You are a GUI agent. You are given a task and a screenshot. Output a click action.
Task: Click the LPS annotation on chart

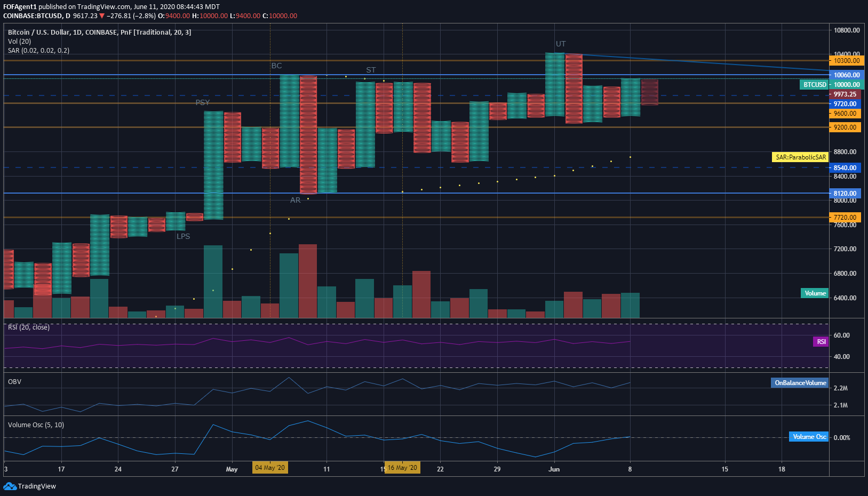[x=183, y=236]
